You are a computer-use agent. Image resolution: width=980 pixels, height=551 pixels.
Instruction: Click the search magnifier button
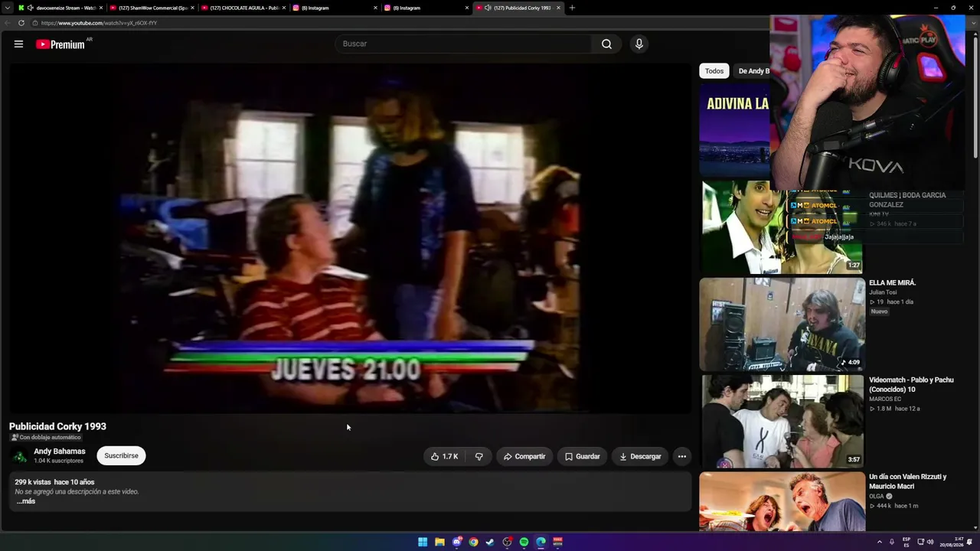pos(606,44)
